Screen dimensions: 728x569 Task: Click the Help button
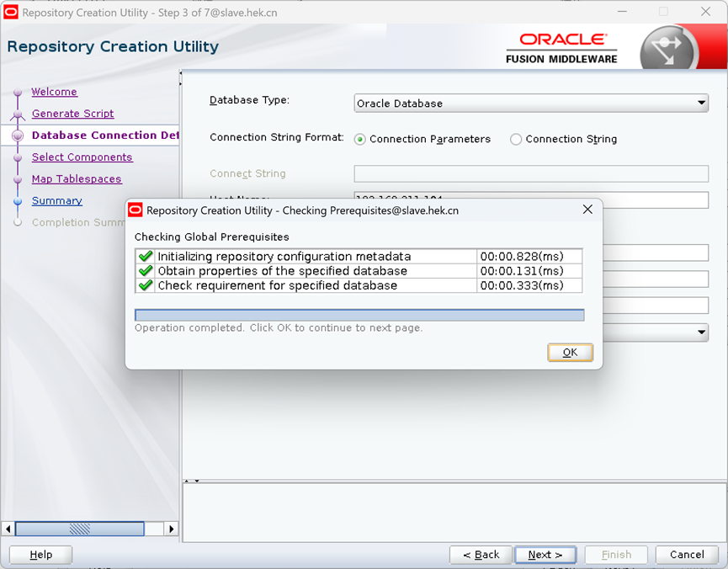(x=41, y=555)
